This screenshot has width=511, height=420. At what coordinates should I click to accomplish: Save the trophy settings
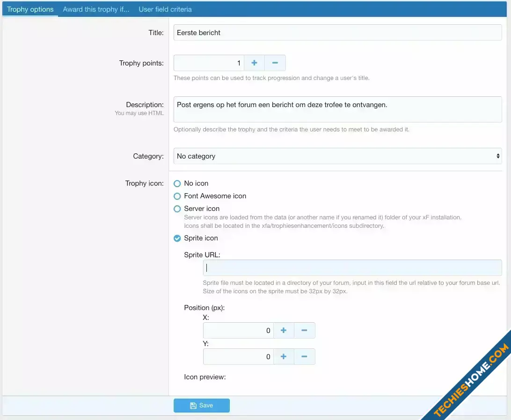coord(202,406)
